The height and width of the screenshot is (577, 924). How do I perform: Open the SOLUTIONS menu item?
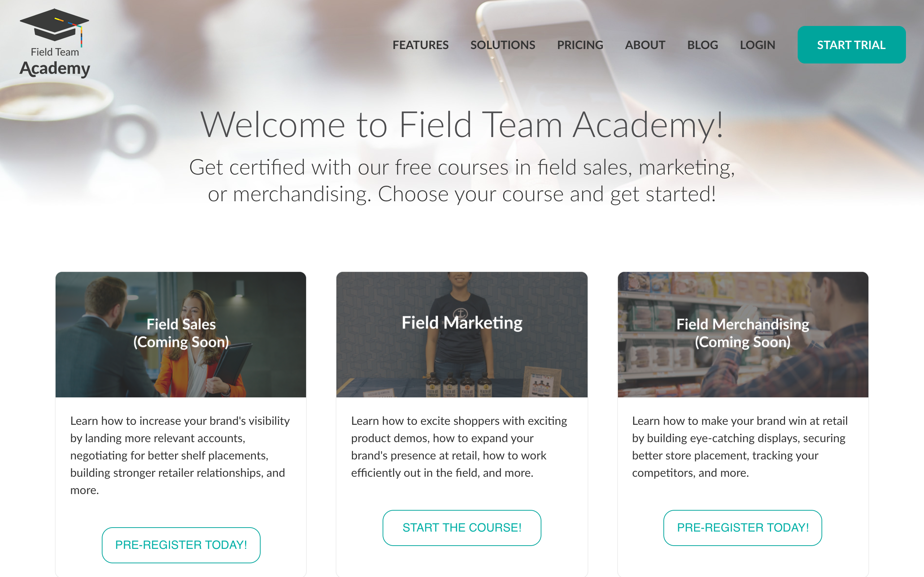coord(502,45)
